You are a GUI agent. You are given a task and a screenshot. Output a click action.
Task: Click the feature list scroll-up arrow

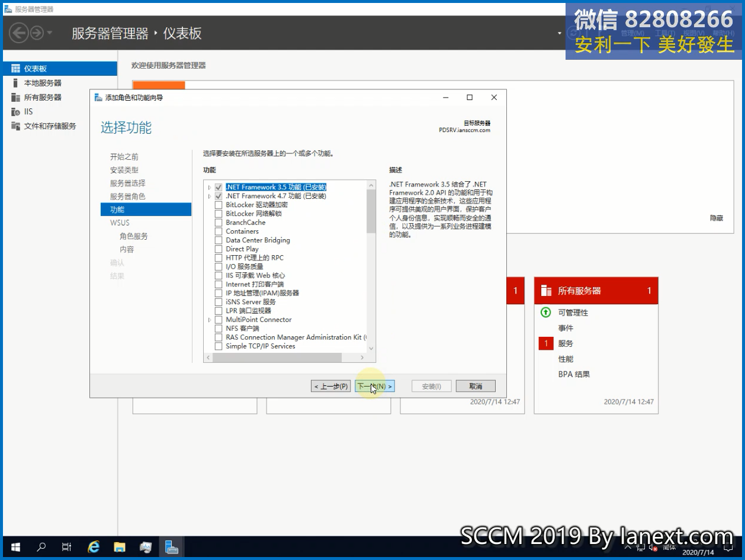[371, 185]
